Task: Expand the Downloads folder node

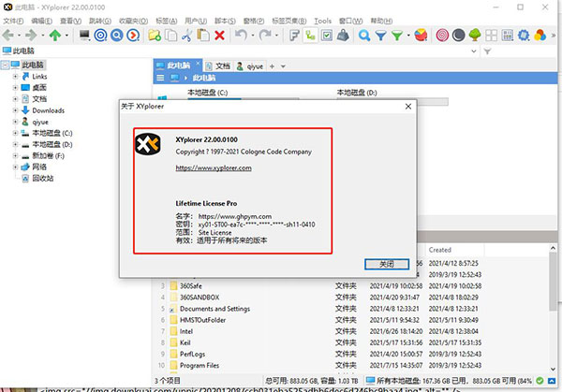Action: 16,109
